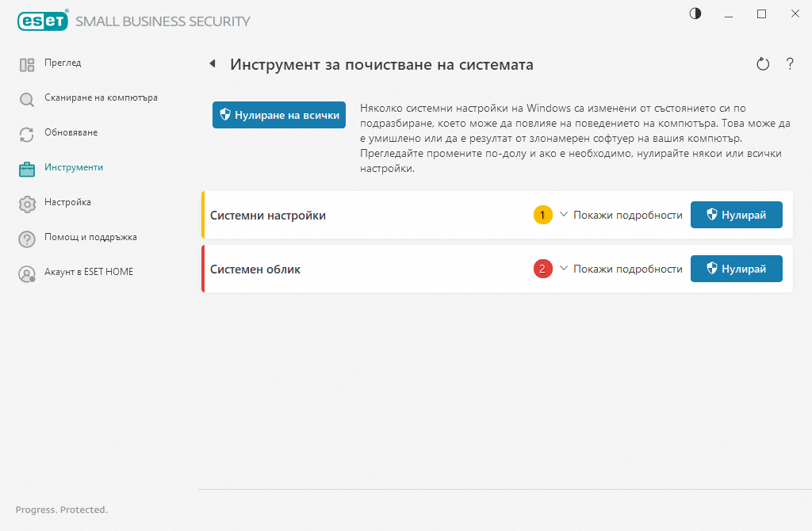Screen dimensions: 812x531
Task: Click the Помощ и поддръжка question mark icon
Action: pyautogui.click(x=26, y=237)
